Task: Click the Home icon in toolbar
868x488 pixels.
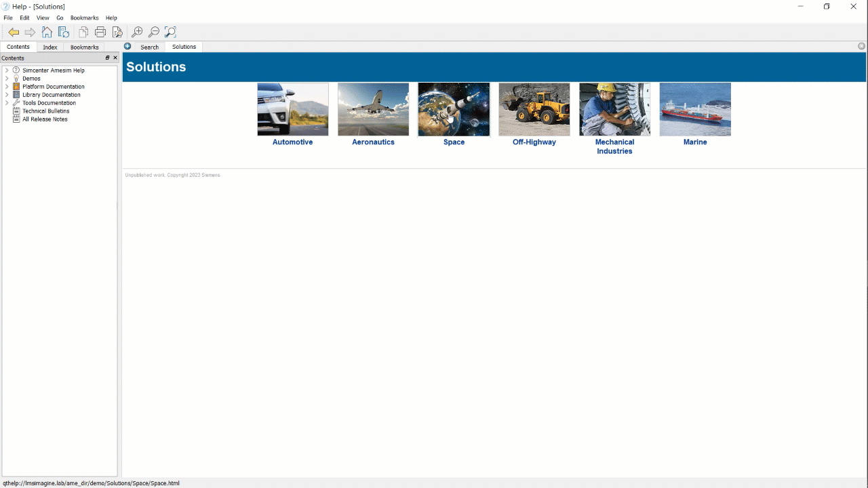Action: (x=47, y=32)
